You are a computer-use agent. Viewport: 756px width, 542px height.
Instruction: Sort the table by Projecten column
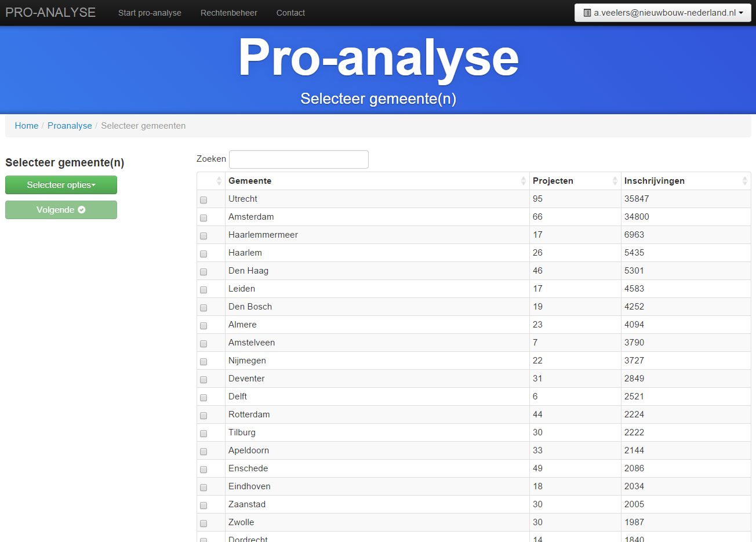pos(575,181)
